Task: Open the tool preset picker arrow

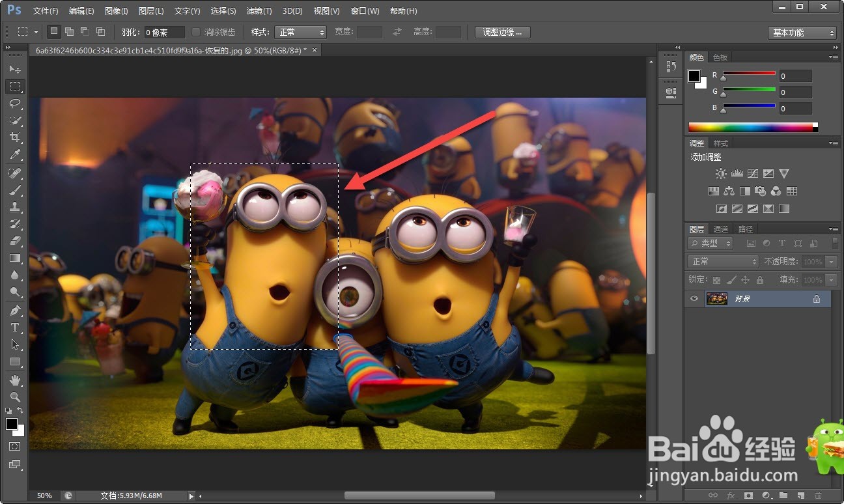Action: (36, 32)
